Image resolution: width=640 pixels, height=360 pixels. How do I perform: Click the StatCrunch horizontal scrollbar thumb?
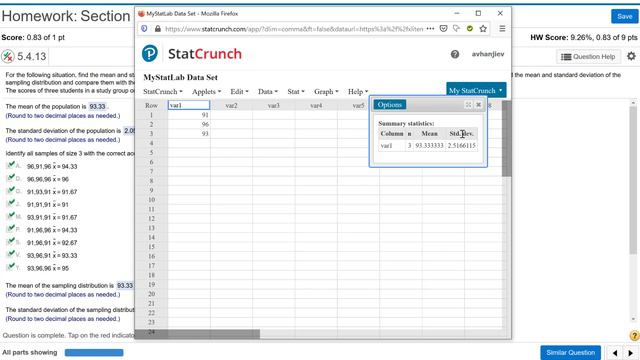[x=197, y=334]
